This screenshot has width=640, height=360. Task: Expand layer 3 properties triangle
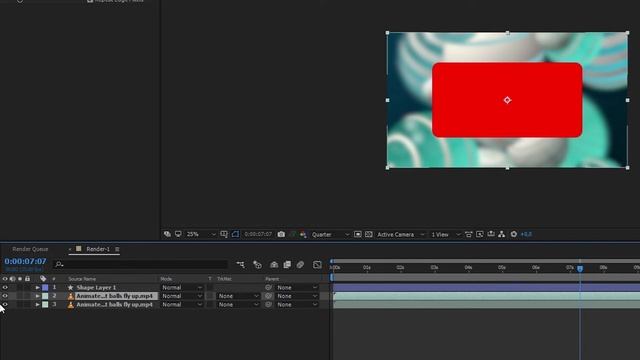click(38, 304)
